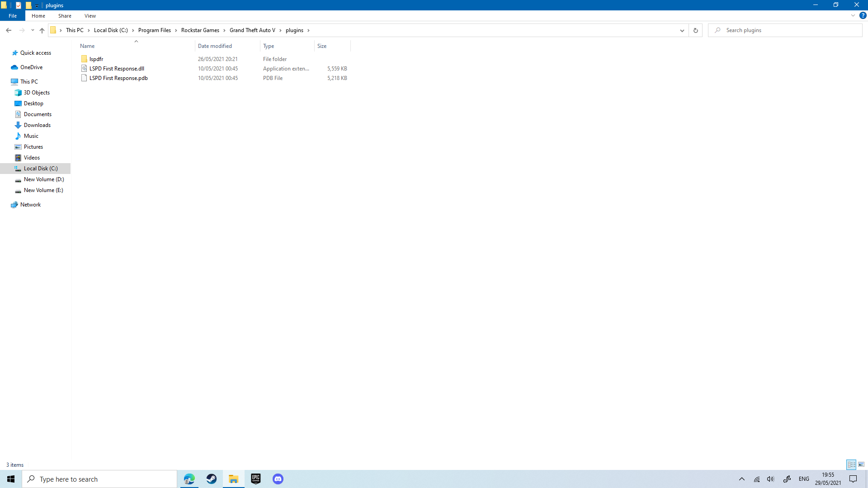Open the View ribbon tab

[90, 16]
